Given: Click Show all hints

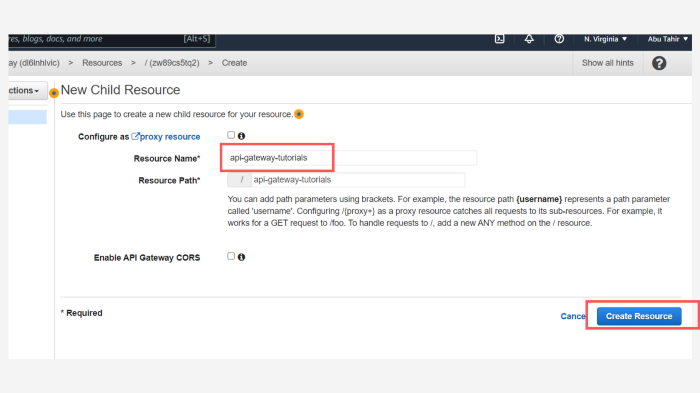Looking at the screenshot, I should coord(608,63).
